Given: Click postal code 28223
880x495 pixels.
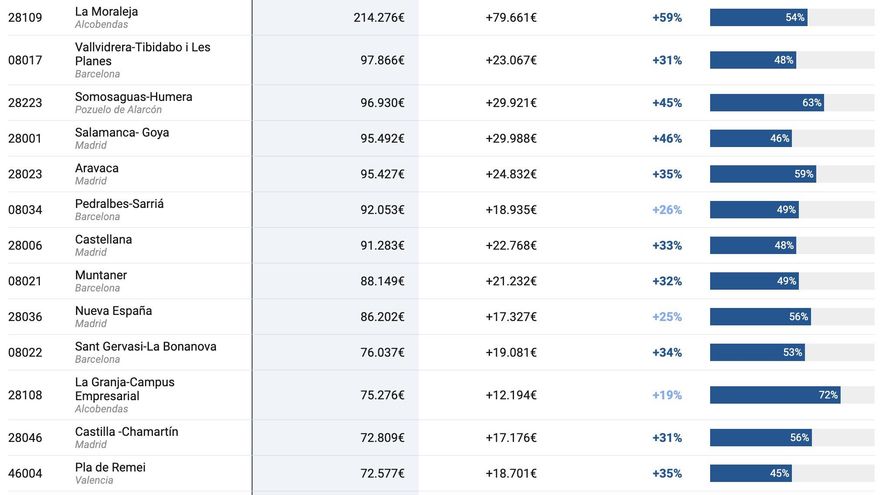Looking at the screenshot, I should click(25, 103).
